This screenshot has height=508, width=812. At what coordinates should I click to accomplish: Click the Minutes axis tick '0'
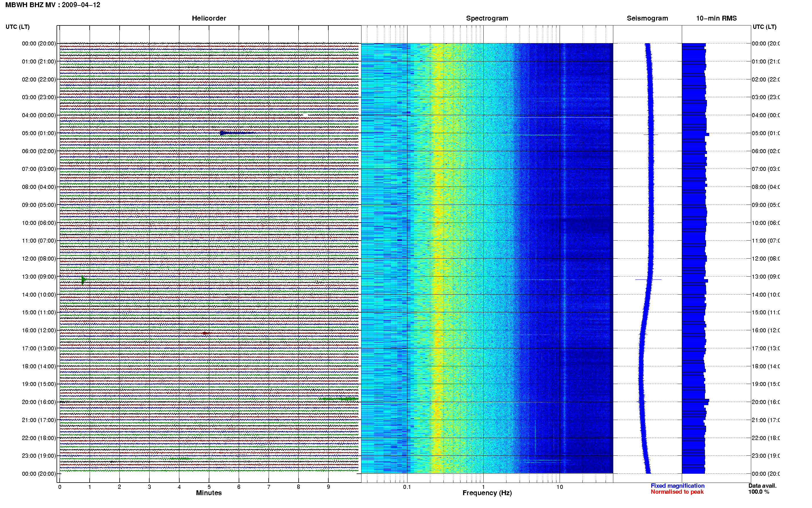60,487
